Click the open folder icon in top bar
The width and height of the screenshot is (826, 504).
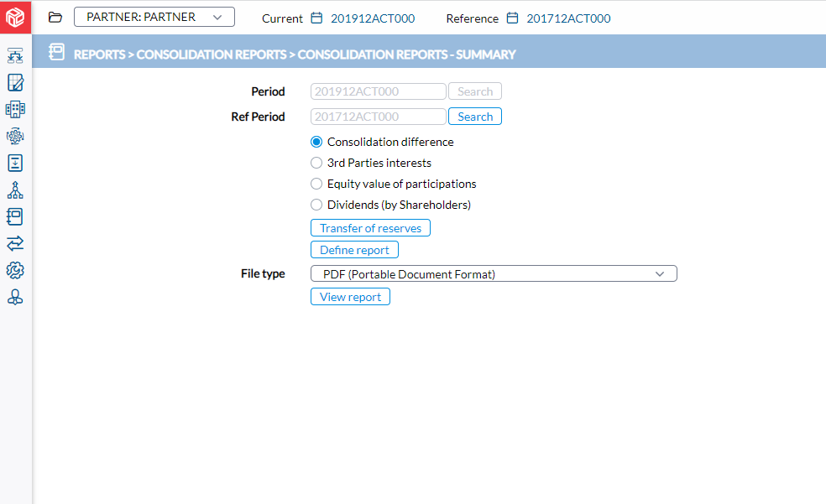55,18
